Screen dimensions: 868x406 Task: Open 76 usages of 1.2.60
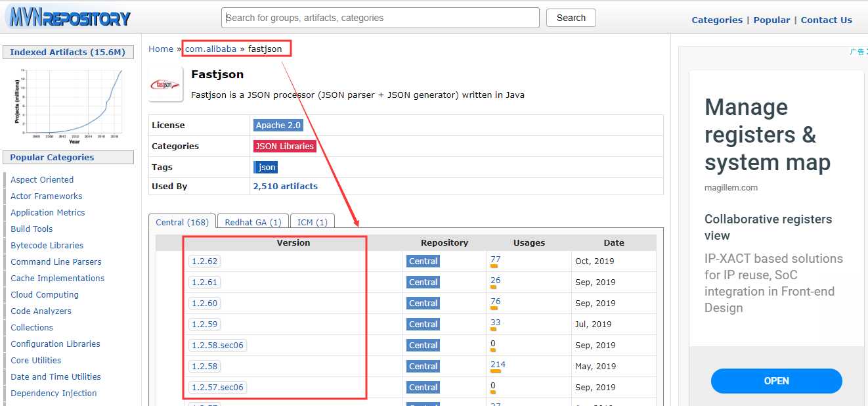[x=495, y=301]
